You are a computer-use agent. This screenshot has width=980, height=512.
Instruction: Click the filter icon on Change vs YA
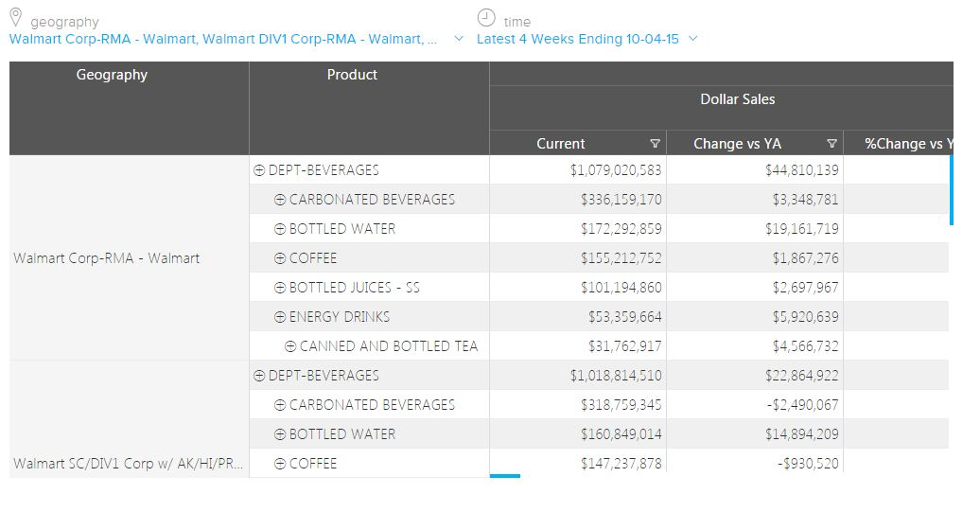831,144
